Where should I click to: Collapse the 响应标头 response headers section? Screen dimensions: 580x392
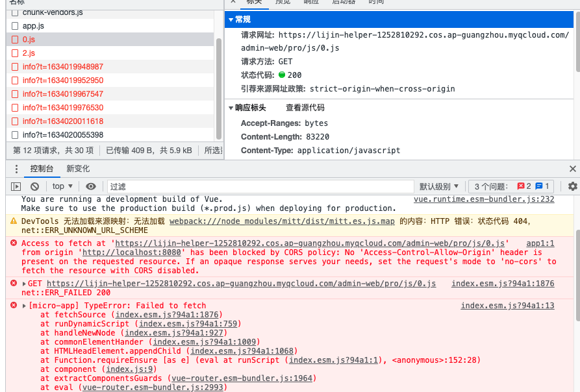coord(231,108)
